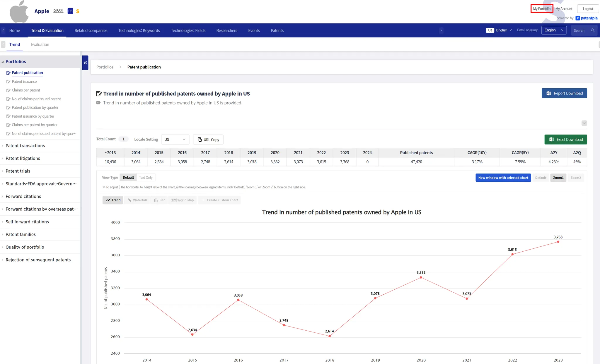Set chart size to Zoom2

click(x=575, y=178)
